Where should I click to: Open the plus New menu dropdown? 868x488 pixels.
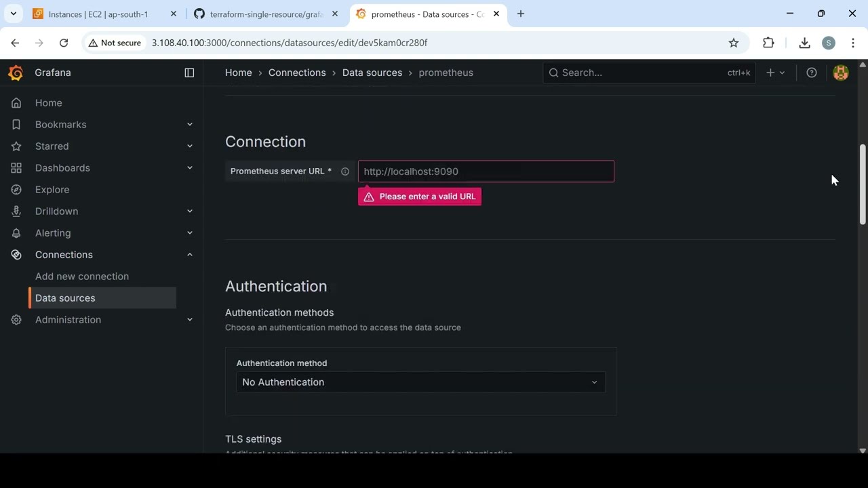pyautogui.click(x=775, y=73)
